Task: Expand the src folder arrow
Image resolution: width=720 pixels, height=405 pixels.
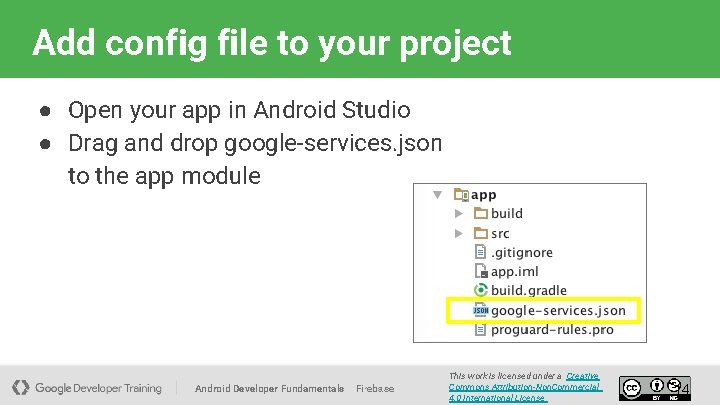Action: (x=458, y=233)
